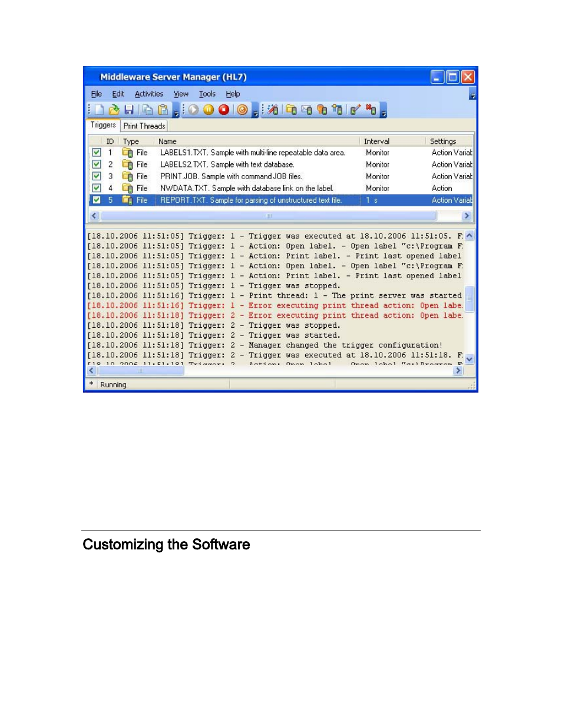This screenshot has width=562, height=728.
Task: Click File type icon in LABELS1.TXT row
Action: click(x=127, y=153)
